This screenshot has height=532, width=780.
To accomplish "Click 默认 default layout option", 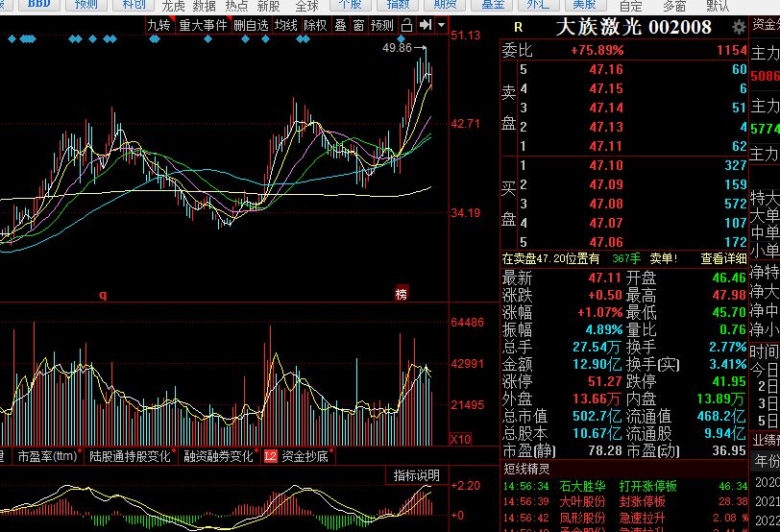I will point(718,6).
